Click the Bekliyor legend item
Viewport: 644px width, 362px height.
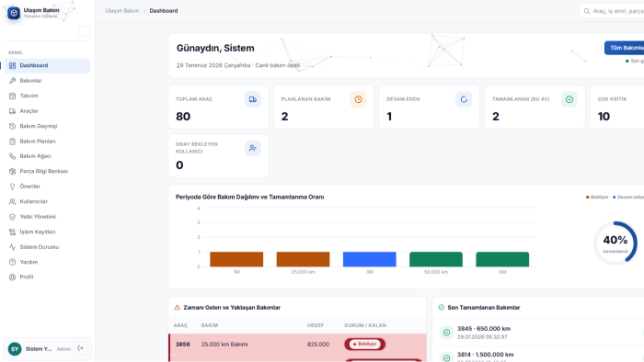[597, 198]
